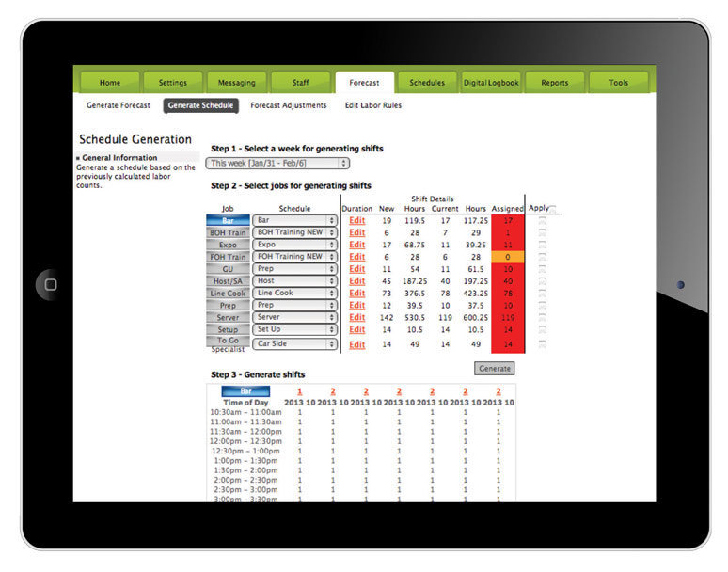Edit duration for the Bar row
This screenshot has height=572, width=728.
[x=357, y=220]
